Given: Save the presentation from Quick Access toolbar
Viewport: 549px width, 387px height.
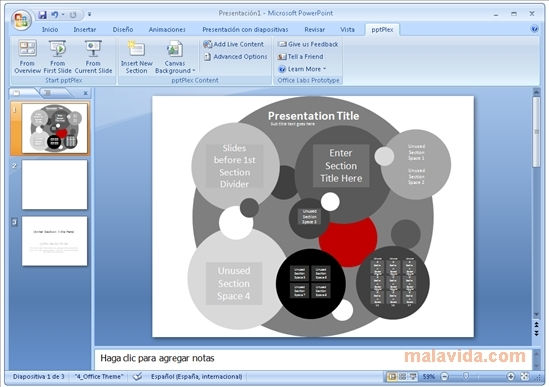Looking at the screenshot, I should (x=42, y=15).
